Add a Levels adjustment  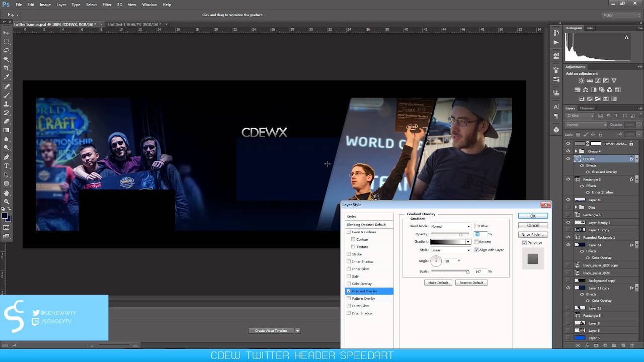click(x=590, y=80)
